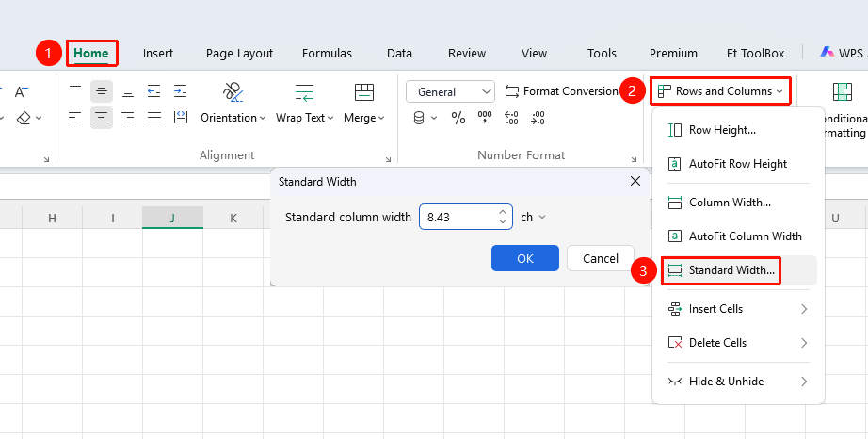Apply thousands separator style icon
Screen dimensions: 868x439
pos(485,118)
